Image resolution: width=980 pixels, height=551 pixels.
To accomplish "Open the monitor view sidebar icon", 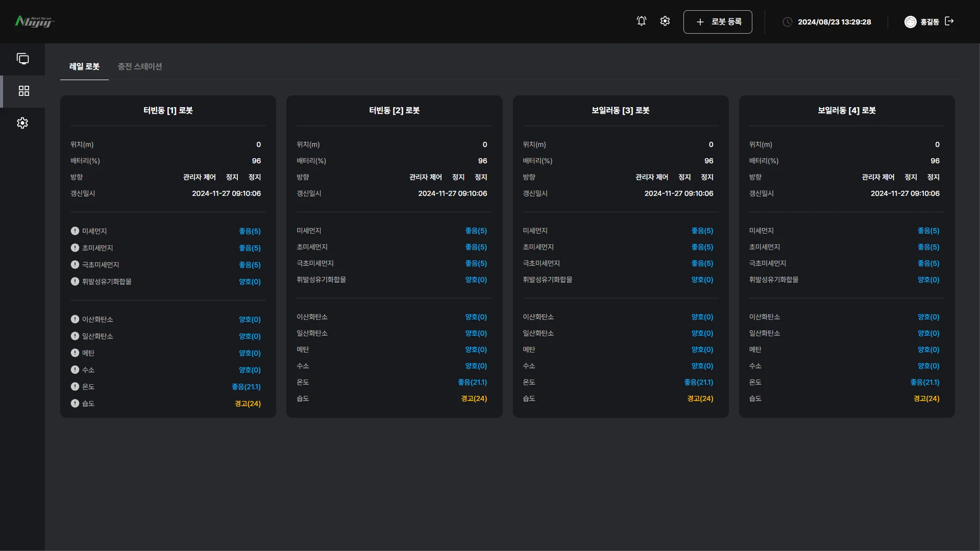I will tap(22, 59).
